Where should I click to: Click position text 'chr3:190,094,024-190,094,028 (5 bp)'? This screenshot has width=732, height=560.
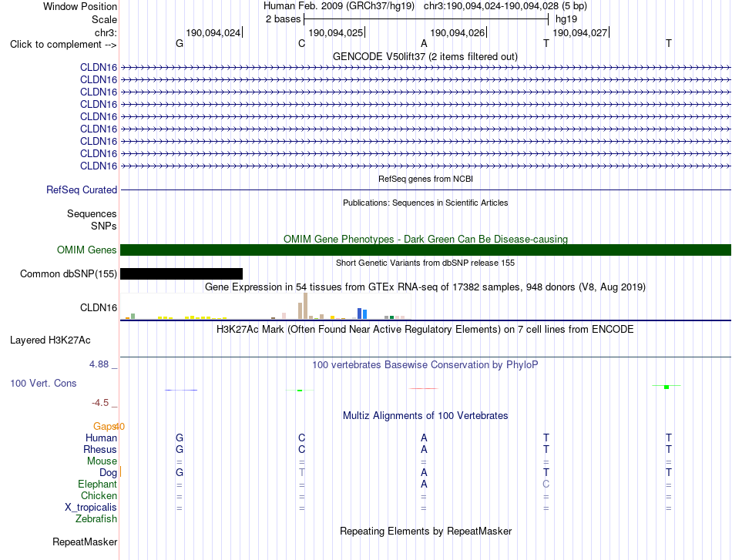(x=505, y=6)
